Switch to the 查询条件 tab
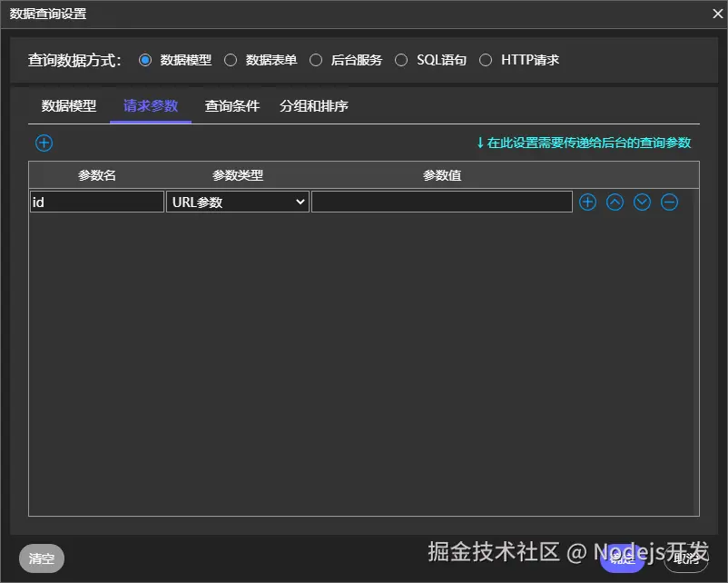 (231, 105)
